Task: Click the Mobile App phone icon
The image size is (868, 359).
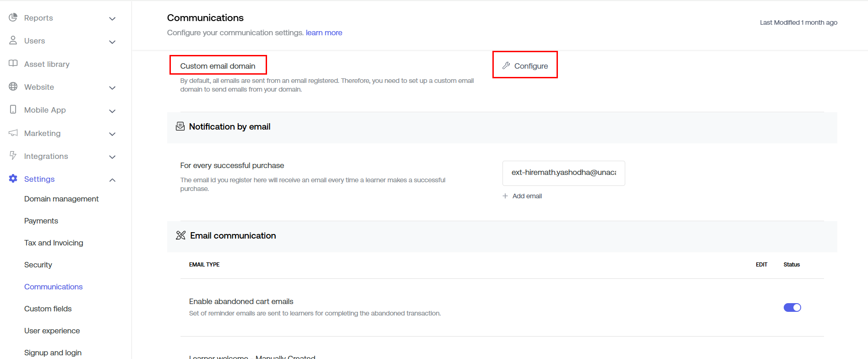Action: (x=13, y=109)
